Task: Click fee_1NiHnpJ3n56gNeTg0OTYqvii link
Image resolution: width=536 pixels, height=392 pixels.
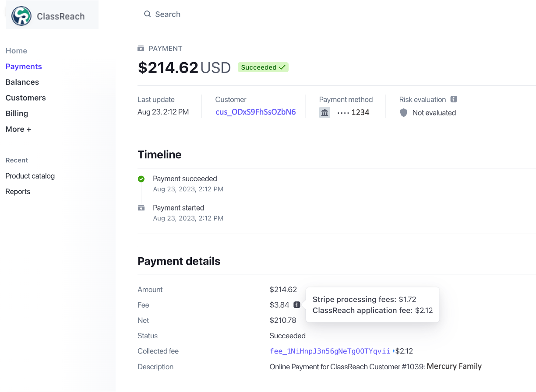Action: 330,351
